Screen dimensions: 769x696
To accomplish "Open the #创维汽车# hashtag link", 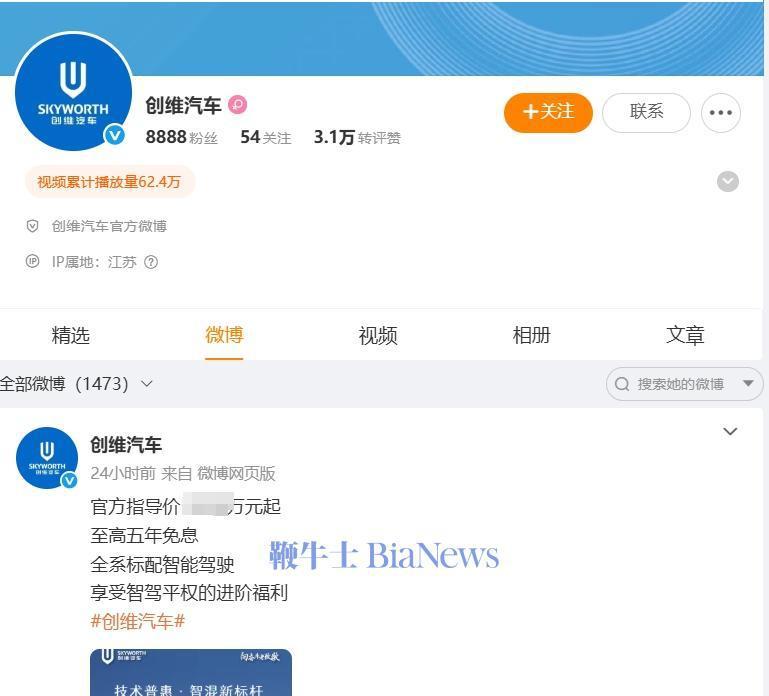I will coord(138,621).
